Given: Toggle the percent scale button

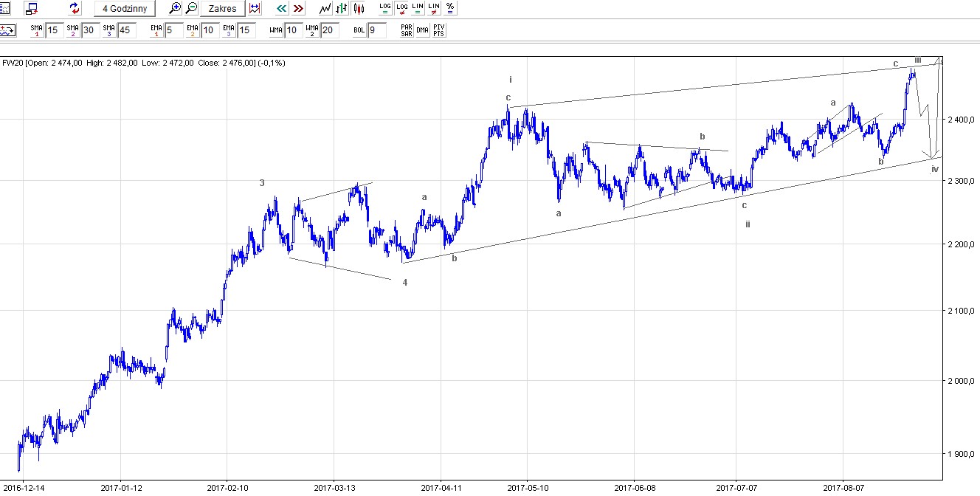Looking at the screenshot, I should tap(450, 8).
